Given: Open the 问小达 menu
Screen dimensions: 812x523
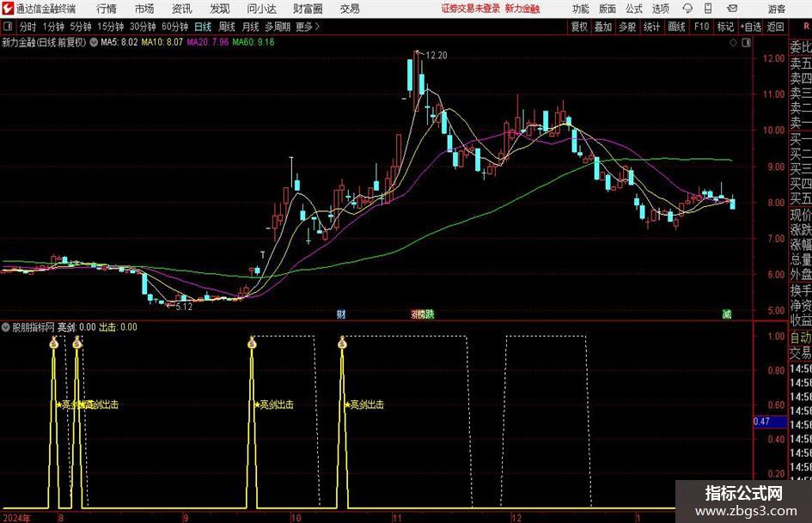Looking at the screenshot, I should (261, 9).
